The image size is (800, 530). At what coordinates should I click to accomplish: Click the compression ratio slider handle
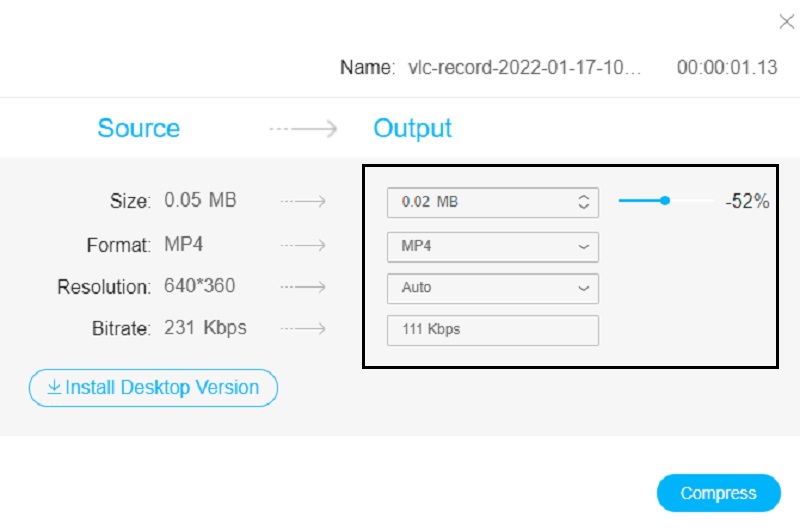(665, 201)
